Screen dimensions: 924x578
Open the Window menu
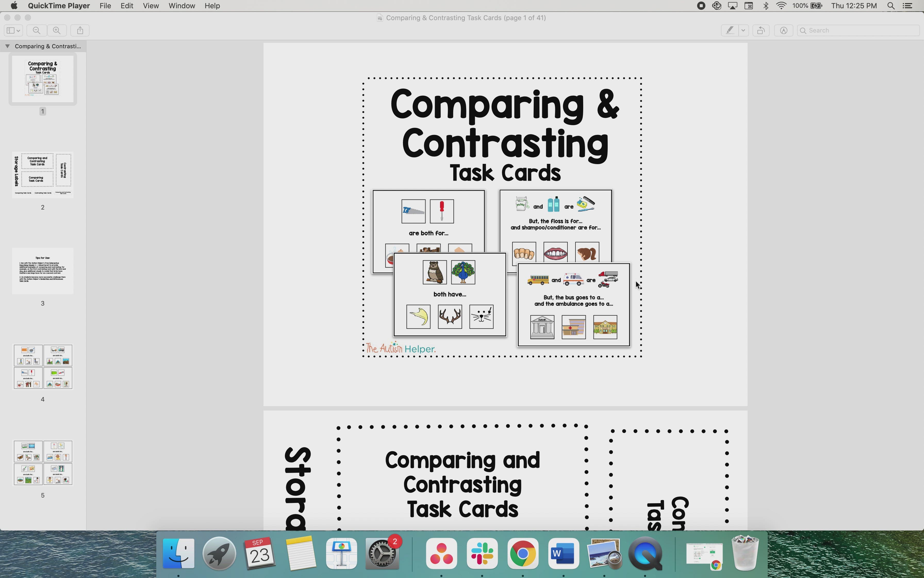(182, 6)
